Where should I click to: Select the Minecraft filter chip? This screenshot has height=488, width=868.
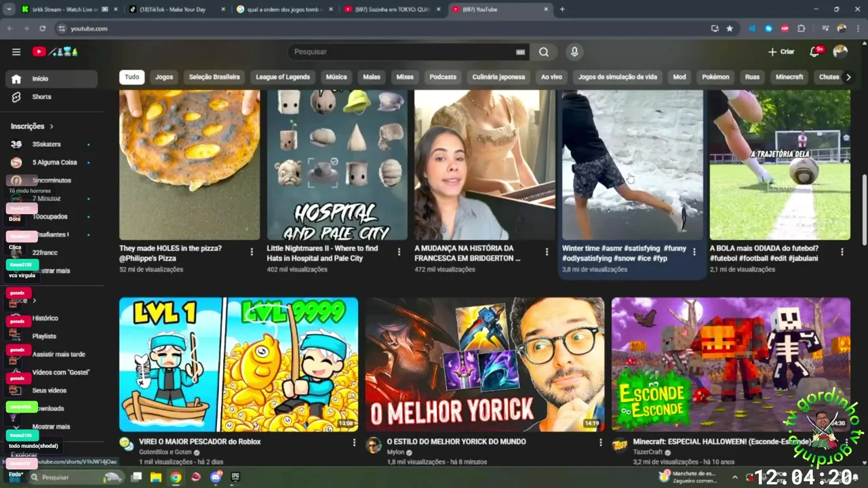tap(789, 77)
